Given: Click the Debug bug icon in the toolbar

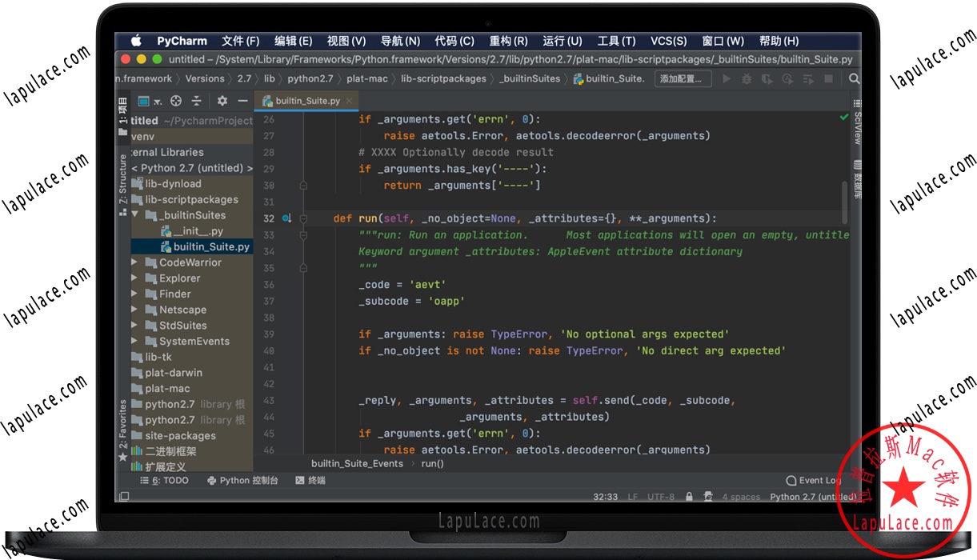Looking at the screenshot, I should [x=747, y=79].
